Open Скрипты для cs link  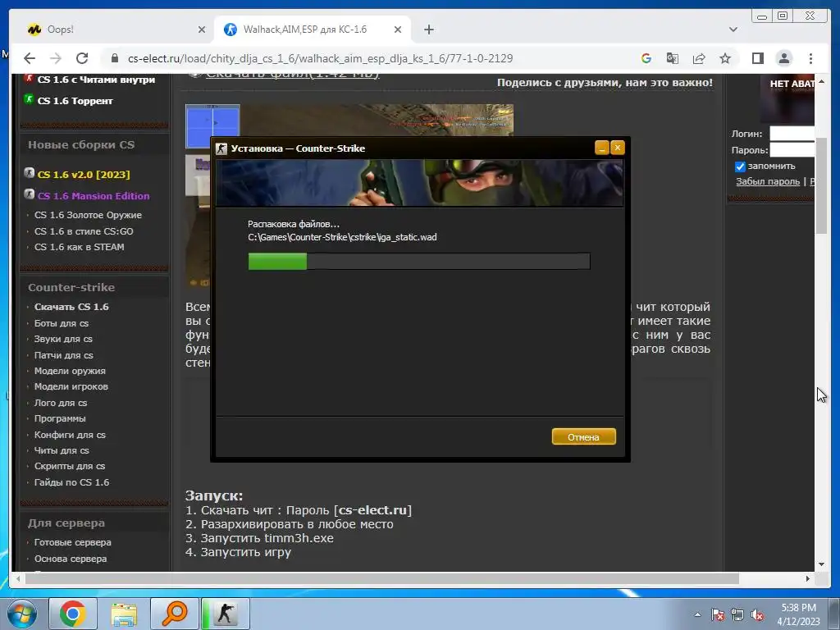coord(70,466)
